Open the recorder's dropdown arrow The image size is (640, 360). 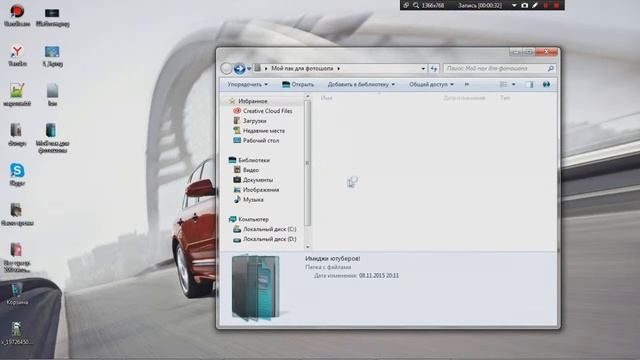tap(514, 5)
